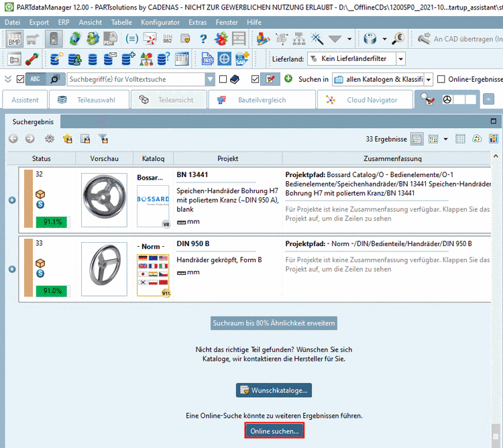Switch to the Cloud Navigator tab
Viewport: 503px width, 448px height.
pyautogui.click(x=365, y=100)
